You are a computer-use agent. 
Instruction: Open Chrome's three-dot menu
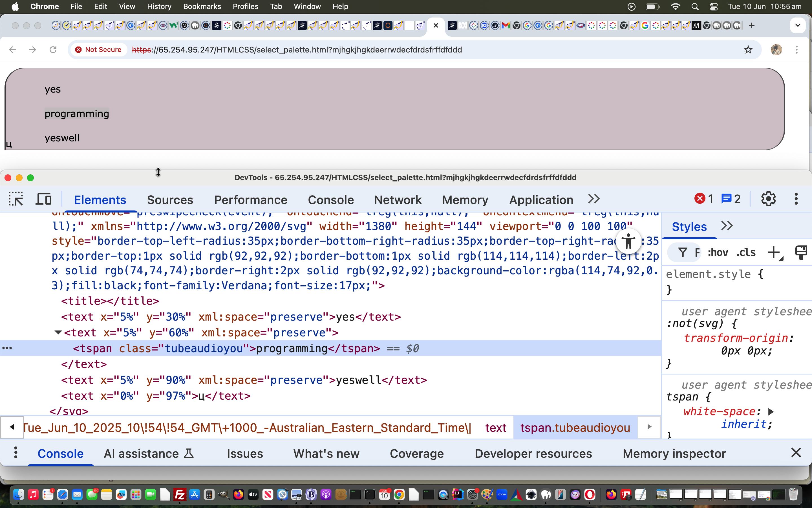796,50
